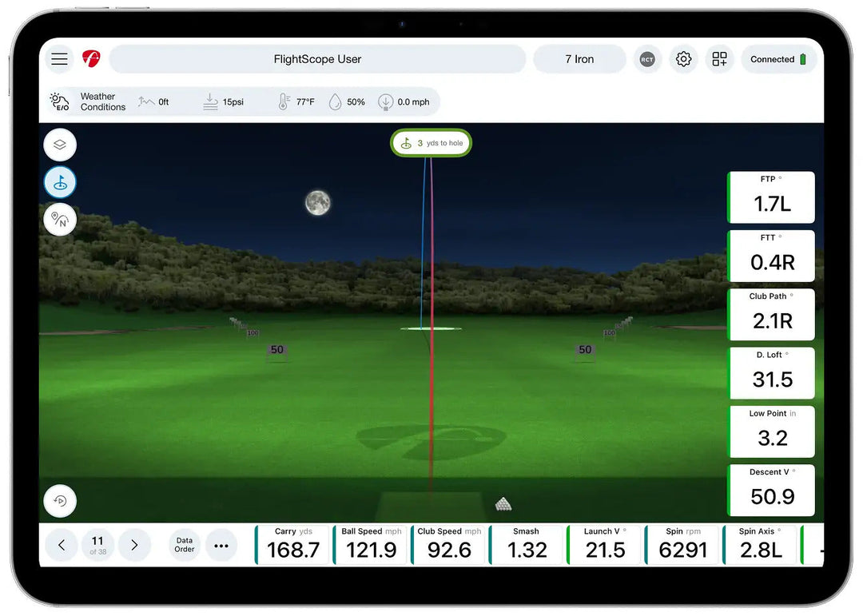This screenshot has height=616, width=863.
Task: Select the 3 yds to hole badge
Action: click(431, 143)
